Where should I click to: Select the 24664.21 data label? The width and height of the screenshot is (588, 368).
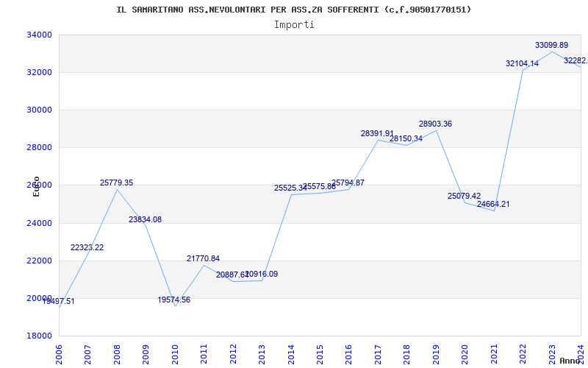(493, 205)
